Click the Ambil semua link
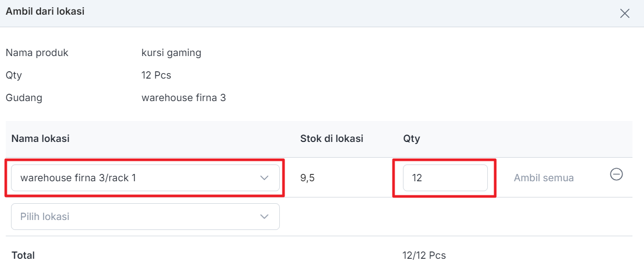 (x=543, y=178)
